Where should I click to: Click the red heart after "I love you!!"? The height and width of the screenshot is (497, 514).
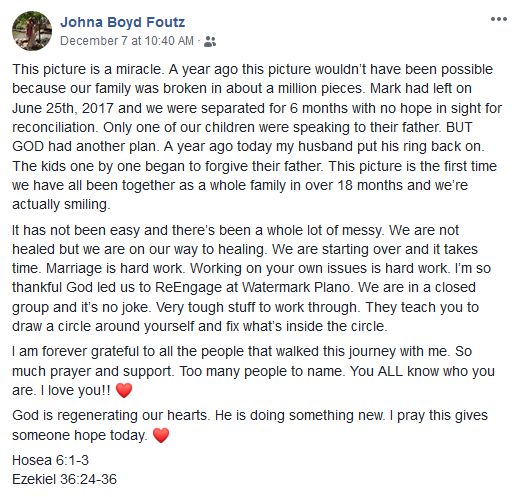[124, 390]
